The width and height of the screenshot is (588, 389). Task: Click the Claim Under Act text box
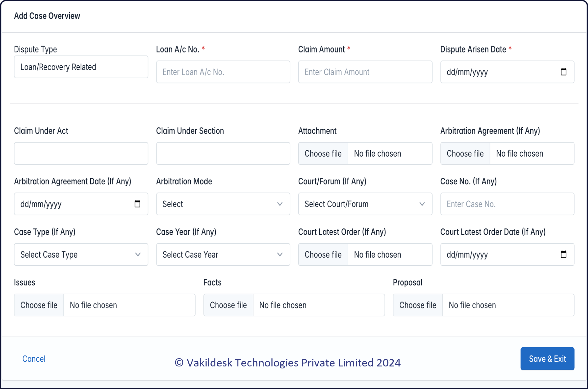pyautogui.click(x=81, y=153)
